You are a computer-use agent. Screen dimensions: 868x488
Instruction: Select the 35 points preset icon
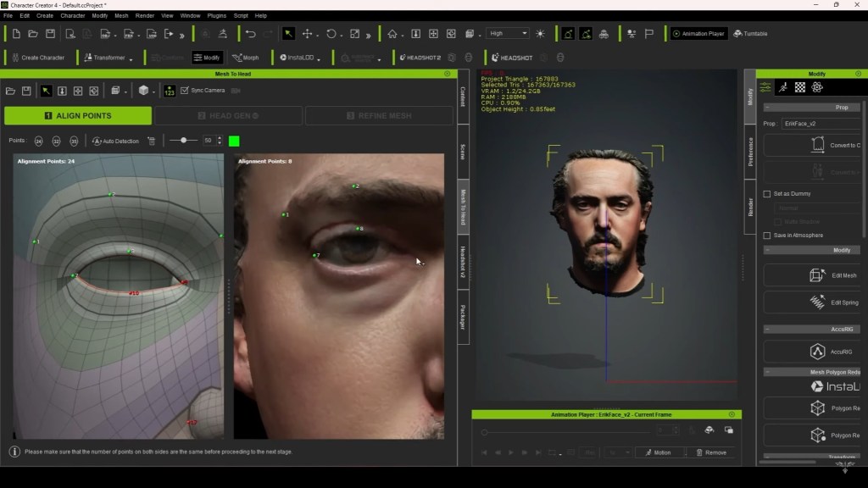click(x=74, y=141)
